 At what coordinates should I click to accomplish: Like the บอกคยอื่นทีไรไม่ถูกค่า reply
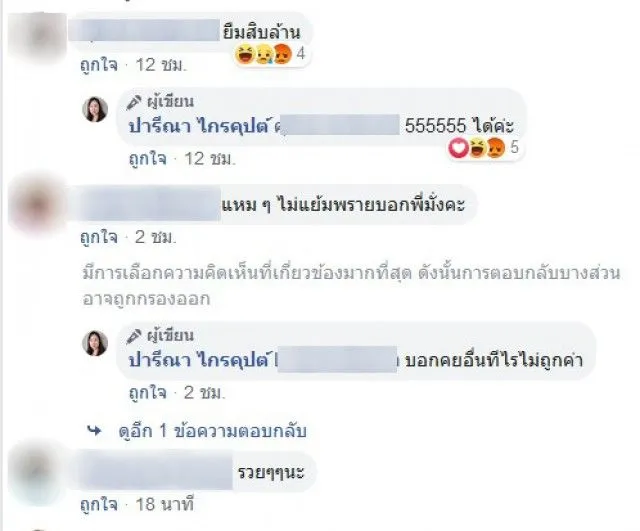tap(148, 393)
